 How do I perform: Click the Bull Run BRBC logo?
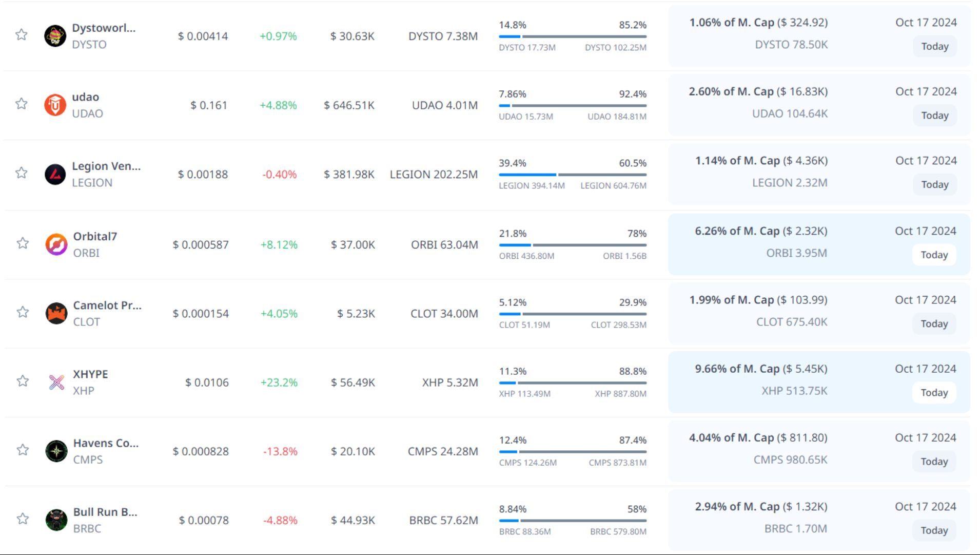tap(56, 520)
